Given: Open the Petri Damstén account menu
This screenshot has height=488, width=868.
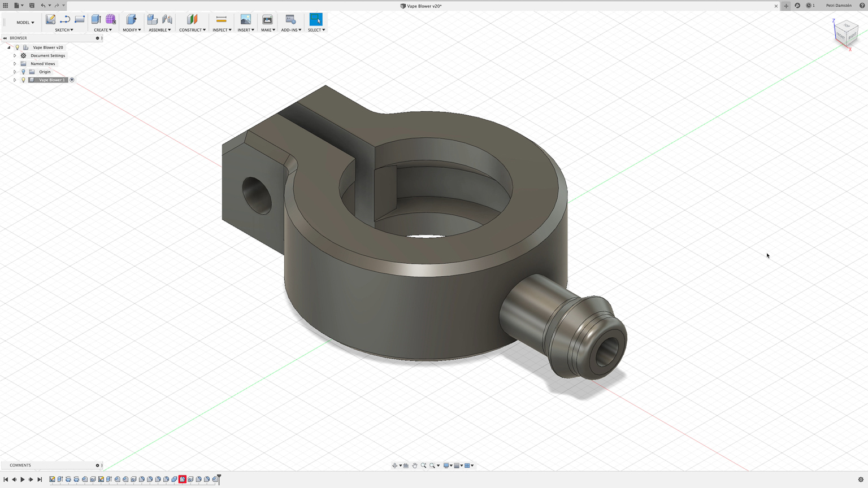Looking at the screenshot, I should point(839,6).
